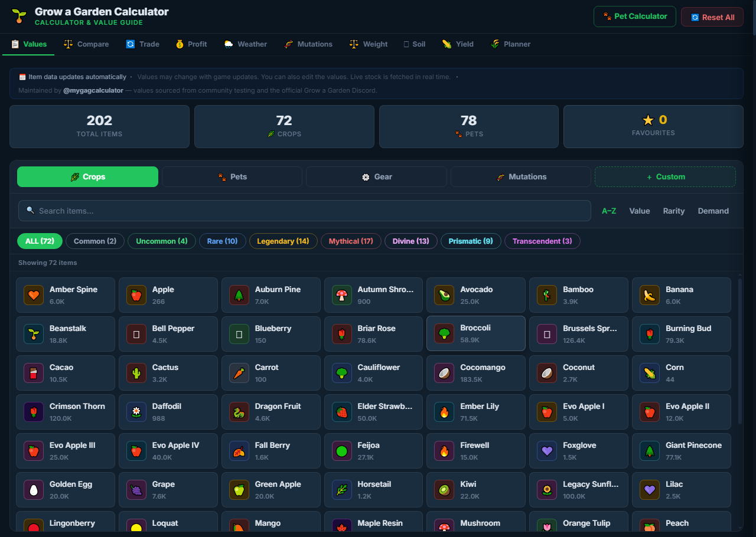Click the Burning Bud rose icon
Viewport: 756px width, 537px height.
pos(650,334)
